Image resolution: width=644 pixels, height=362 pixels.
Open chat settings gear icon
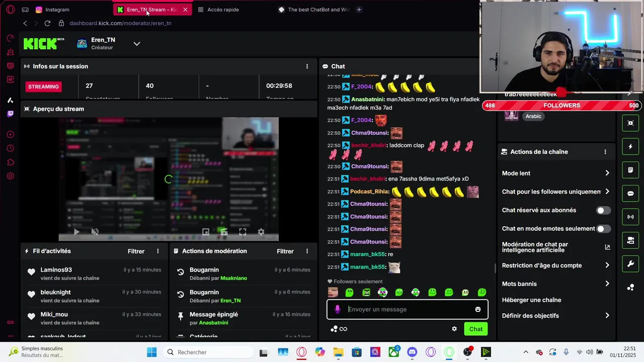point(454,329)
